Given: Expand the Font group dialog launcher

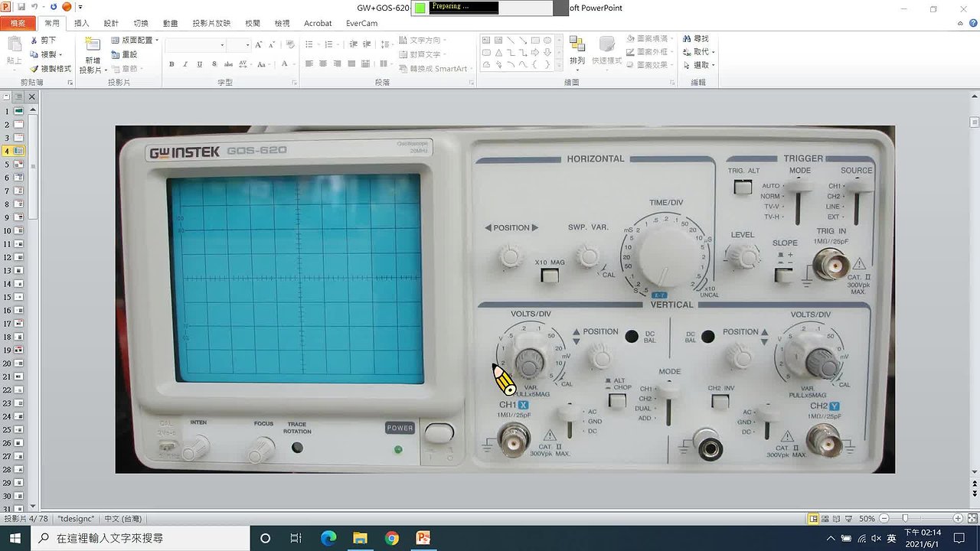Looking at the screenshot, I should 295,82.
